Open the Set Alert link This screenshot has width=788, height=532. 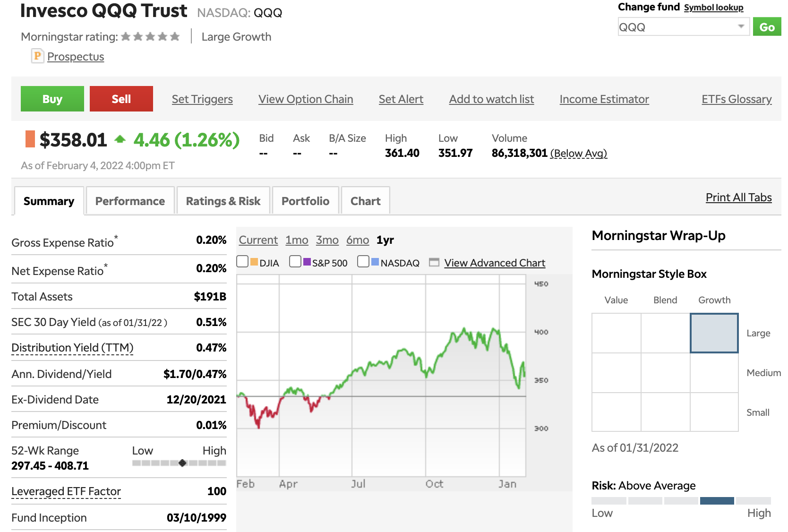click(x=401, y=99)
